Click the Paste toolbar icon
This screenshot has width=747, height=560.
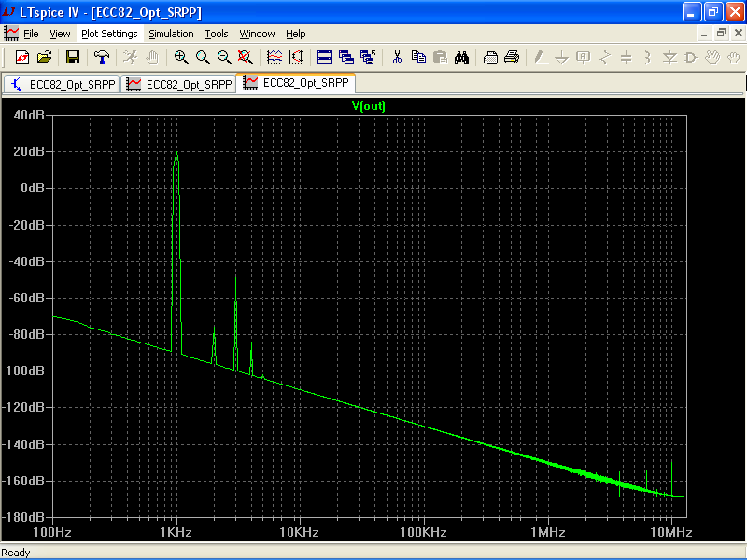point(440,58)
